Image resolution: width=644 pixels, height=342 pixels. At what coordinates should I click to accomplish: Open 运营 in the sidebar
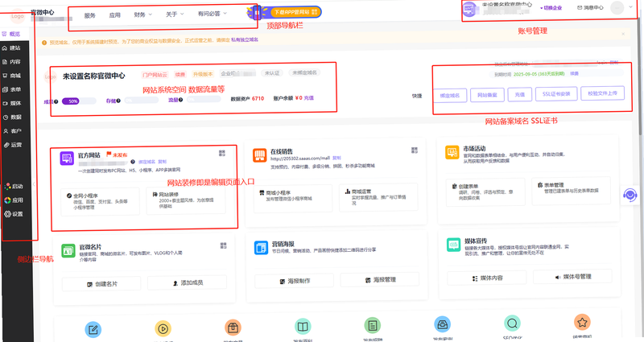(x=11, y=145)
